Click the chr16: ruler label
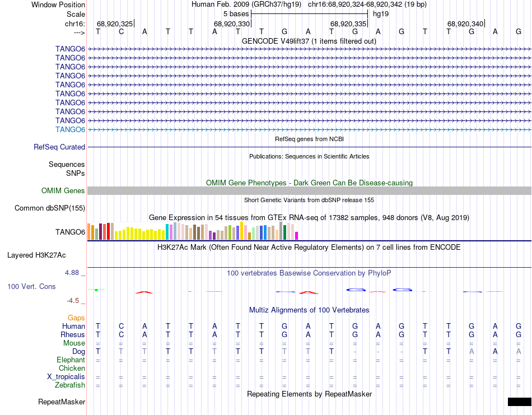 coord(75,24)
